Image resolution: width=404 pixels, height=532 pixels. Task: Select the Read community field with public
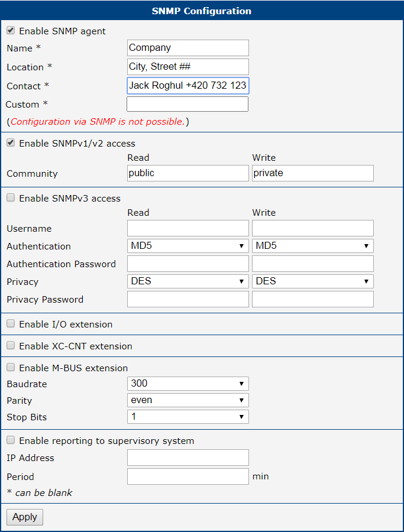coord(188,173)
